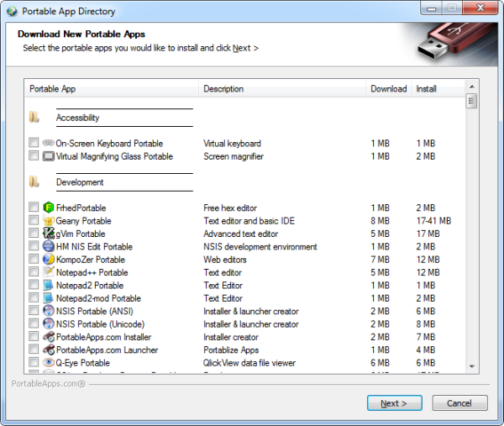Screen dimensions: 504x426
Task: Tick the Notepad++ Portable checkbox
Action: point(34,271)
